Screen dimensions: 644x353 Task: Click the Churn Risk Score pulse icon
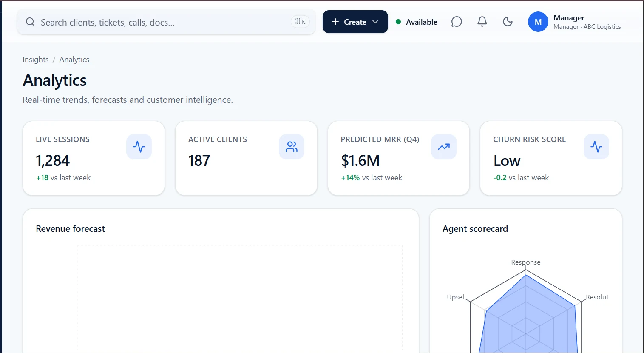[x=596, y=147]
